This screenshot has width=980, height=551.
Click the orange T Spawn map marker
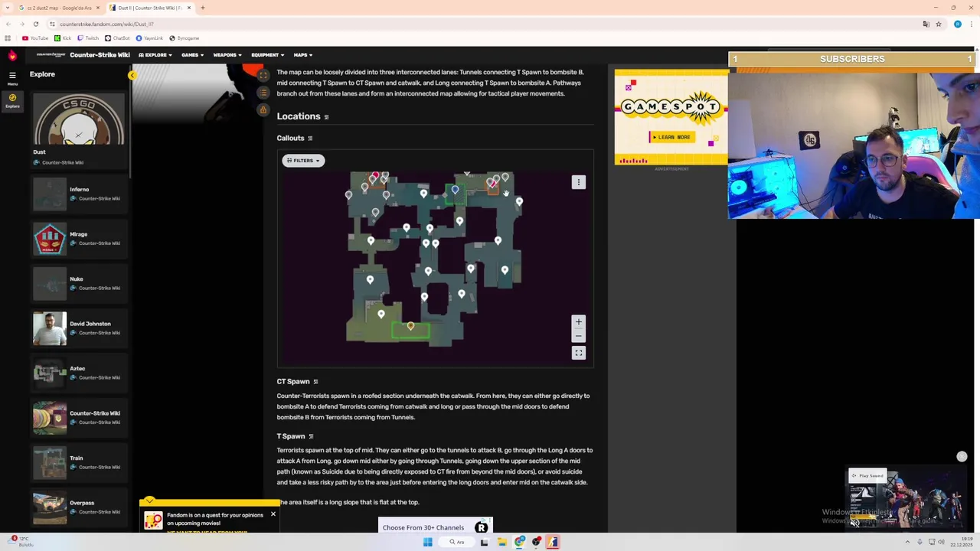(410, 327)
